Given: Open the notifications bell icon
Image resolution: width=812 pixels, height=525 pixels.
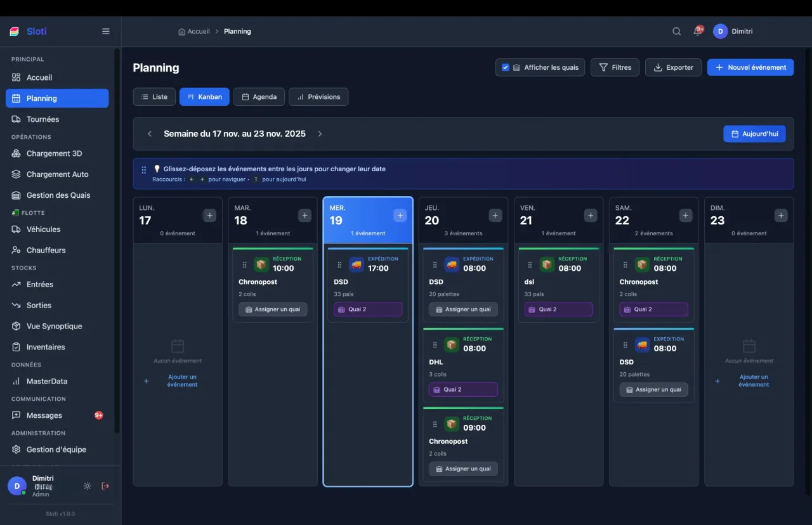Looking at the screenshot, I should 698,31.
